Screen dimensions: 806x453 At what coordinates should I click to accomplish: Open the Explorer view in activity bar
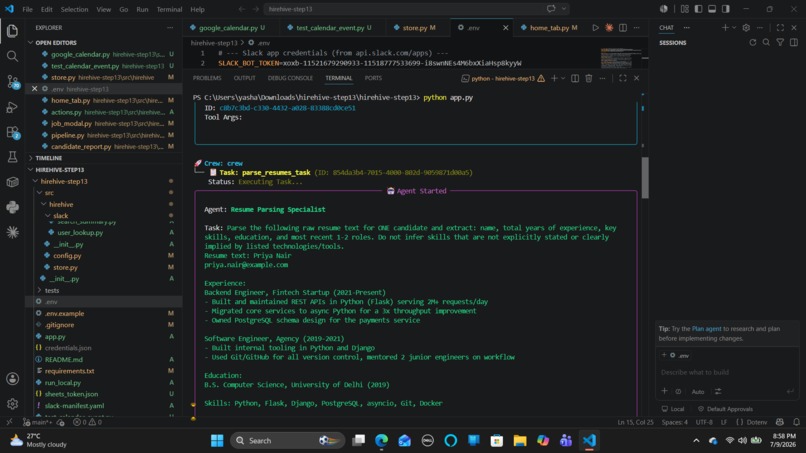click(x=12, y=31)
